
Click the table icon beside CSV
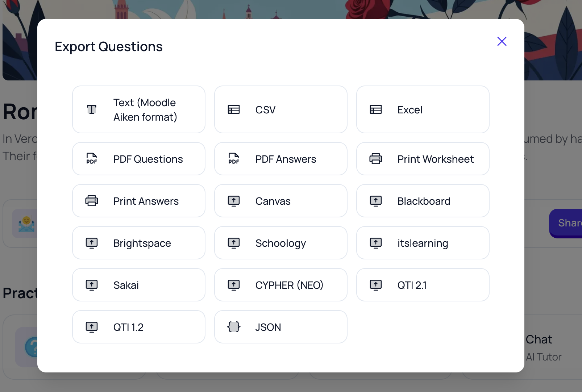[x=234, y=109]
